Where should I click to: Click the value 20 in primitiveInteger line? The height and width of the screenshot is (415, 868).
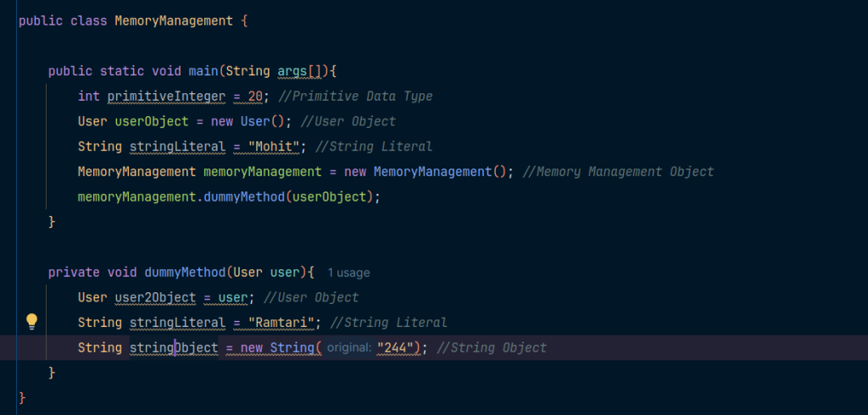(x=255, y=97)
